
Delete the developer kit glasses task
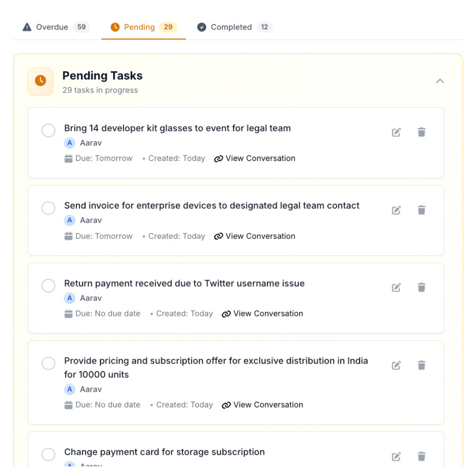tap(422, 132)
